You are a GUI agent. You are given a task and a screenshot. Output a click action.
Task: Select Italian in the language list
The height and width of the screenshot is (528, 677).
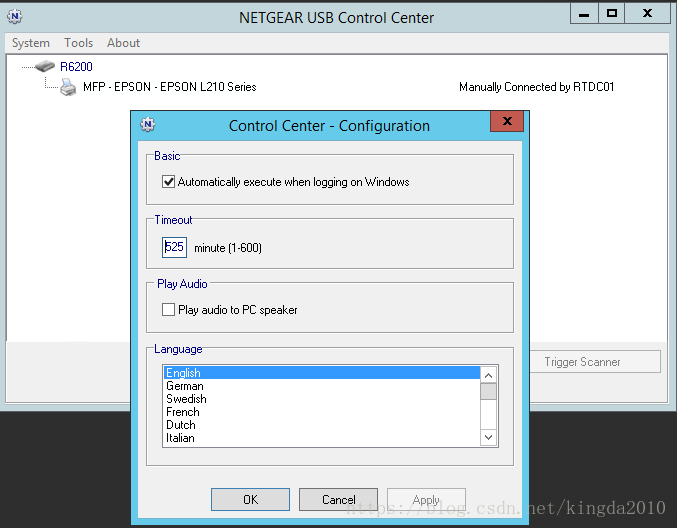click(322, 438)
